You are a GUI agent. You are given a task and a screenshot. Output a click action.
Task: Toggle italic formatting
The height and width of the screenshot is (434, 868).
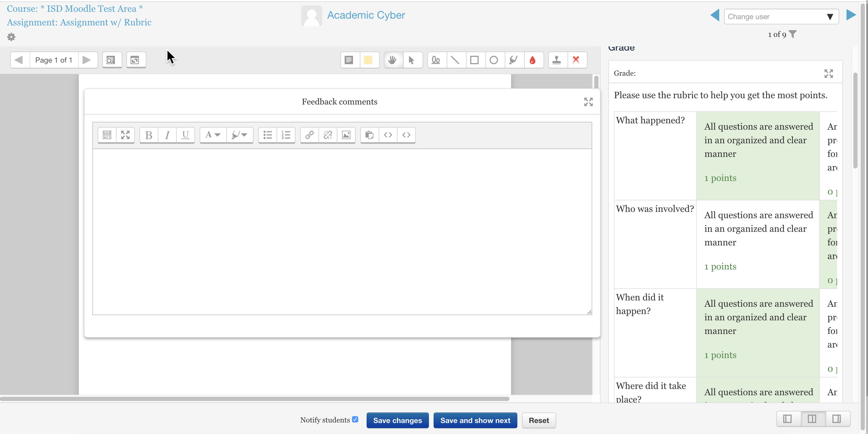[167, 135]
